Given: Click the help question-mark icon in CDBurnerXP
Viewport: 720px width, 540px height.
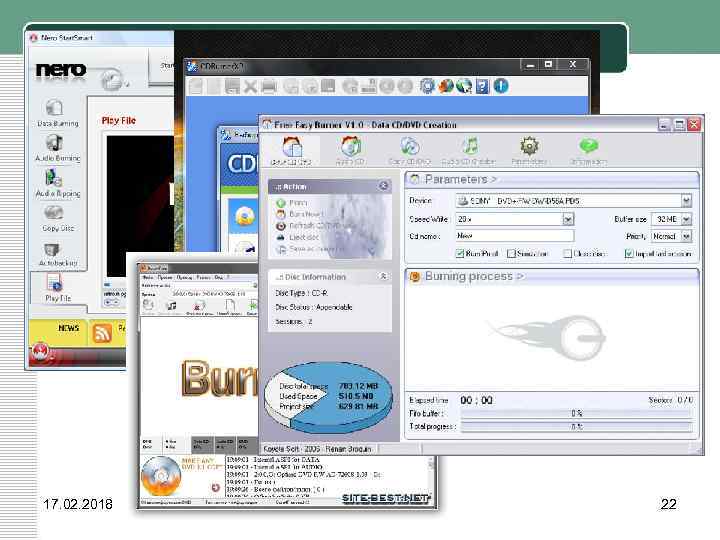Looking at the screenshot, I should (x=482, y=86).
